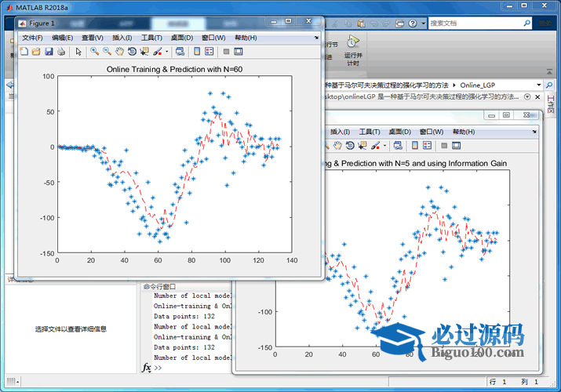Open editor panel actions circular dropdown
This screenshot has height=392, width=561.
click(527, 97)
